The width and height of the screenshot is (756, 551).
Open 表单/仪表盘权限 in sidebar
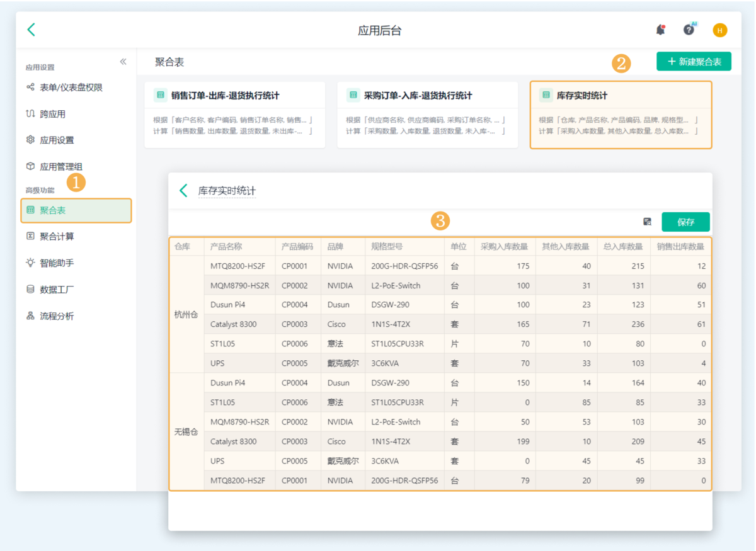[71, 88]
